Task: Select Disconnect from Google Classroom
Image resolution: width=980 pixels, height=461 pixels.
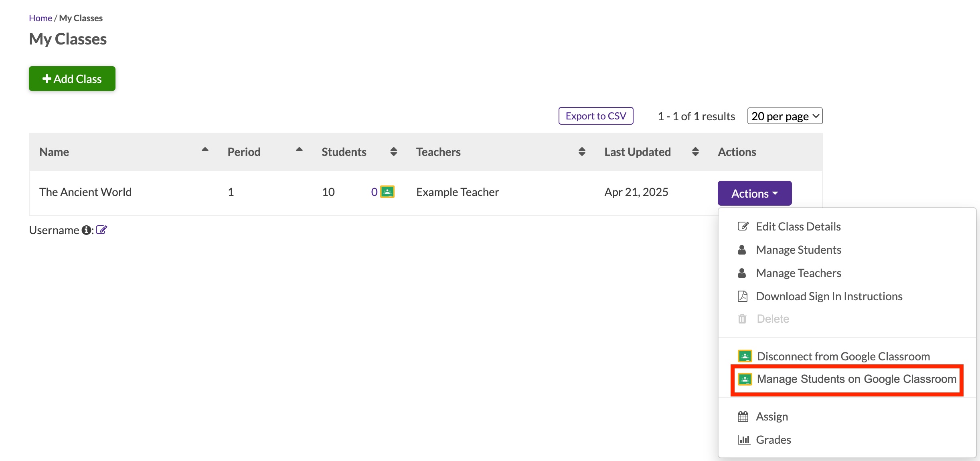Action: point(842,356)
